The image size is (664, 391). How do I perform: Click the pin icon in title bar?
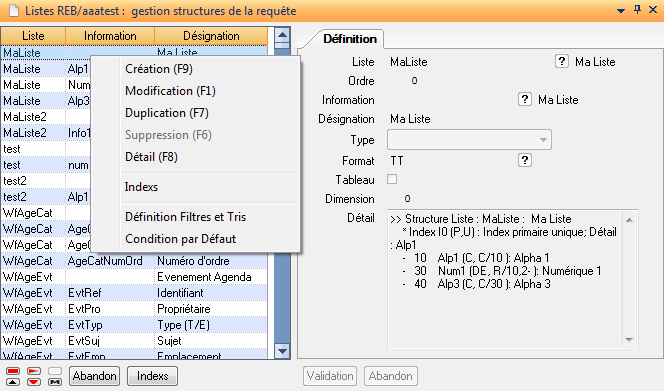coord(637,9)
